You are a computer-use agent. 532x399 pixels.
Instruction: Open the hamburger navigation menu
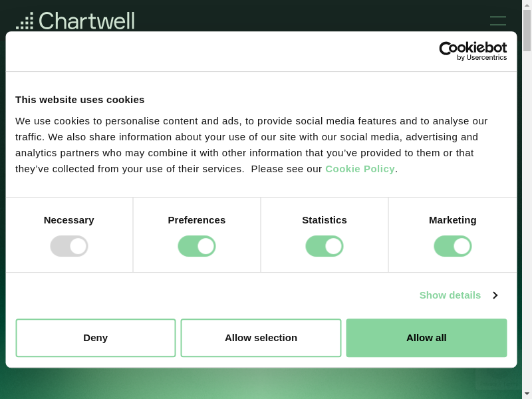click(497, 21)
